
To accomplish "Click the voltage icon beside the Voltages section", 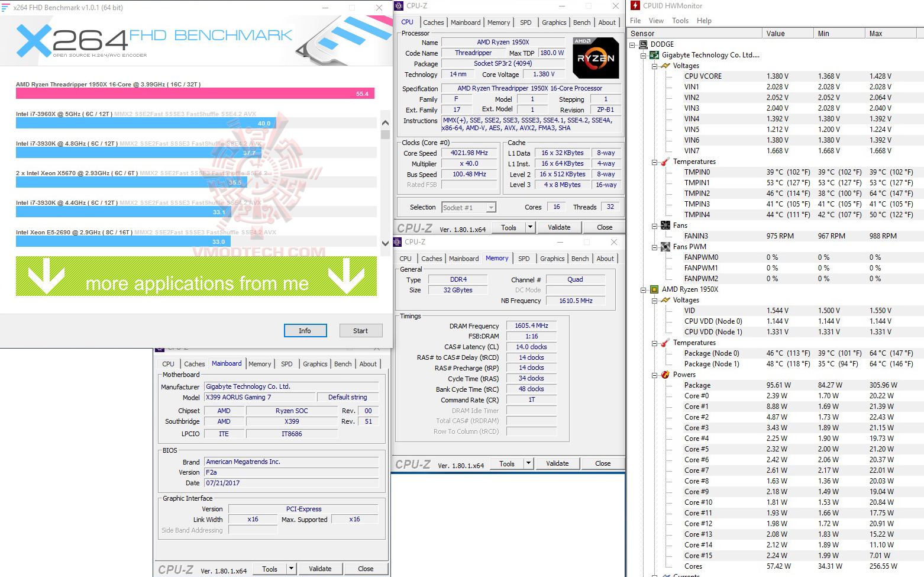I will (666, 66).
